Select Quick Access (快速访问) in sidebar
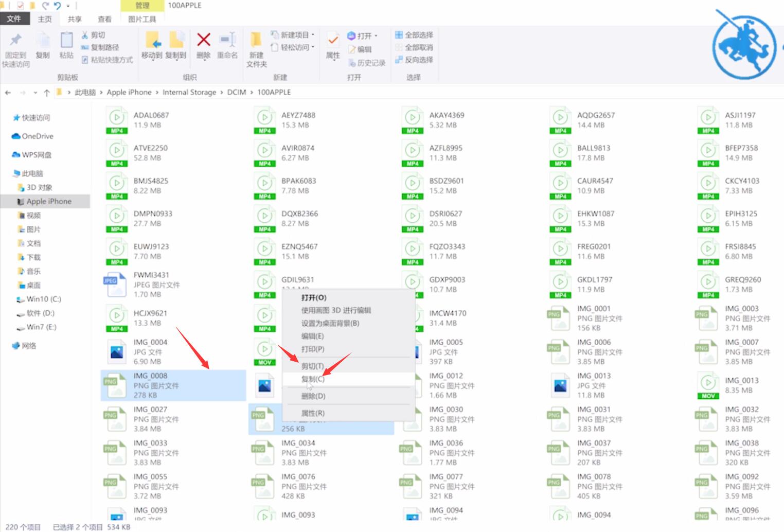 click(31, 118)
